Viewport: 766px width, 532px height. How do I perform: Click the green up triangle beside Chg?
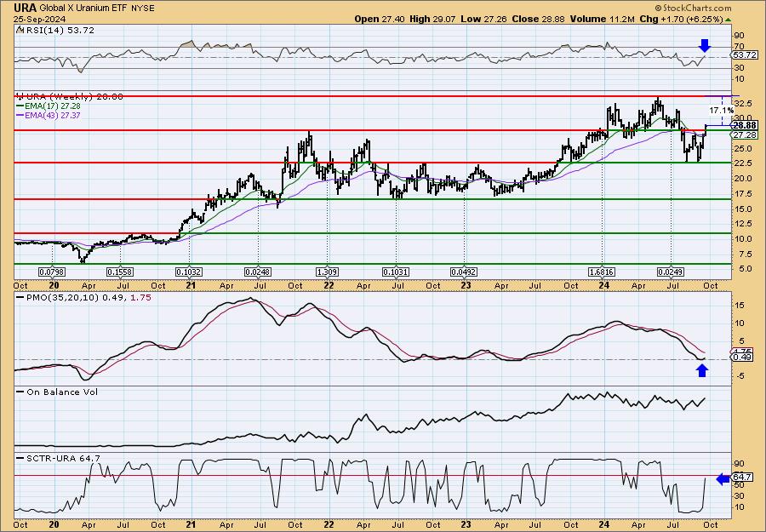[728, 20]
